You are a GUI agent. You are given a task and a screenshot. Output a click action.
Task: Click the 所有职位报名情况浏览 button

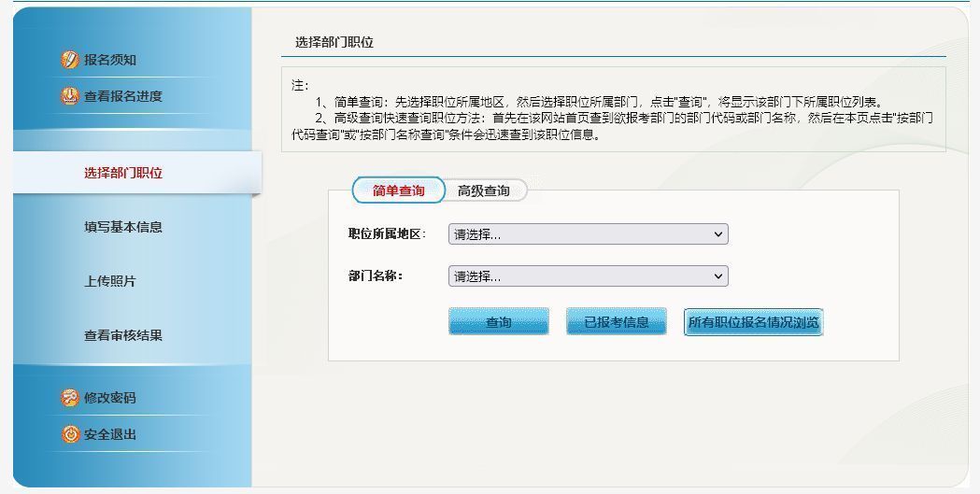pos(753,321)
